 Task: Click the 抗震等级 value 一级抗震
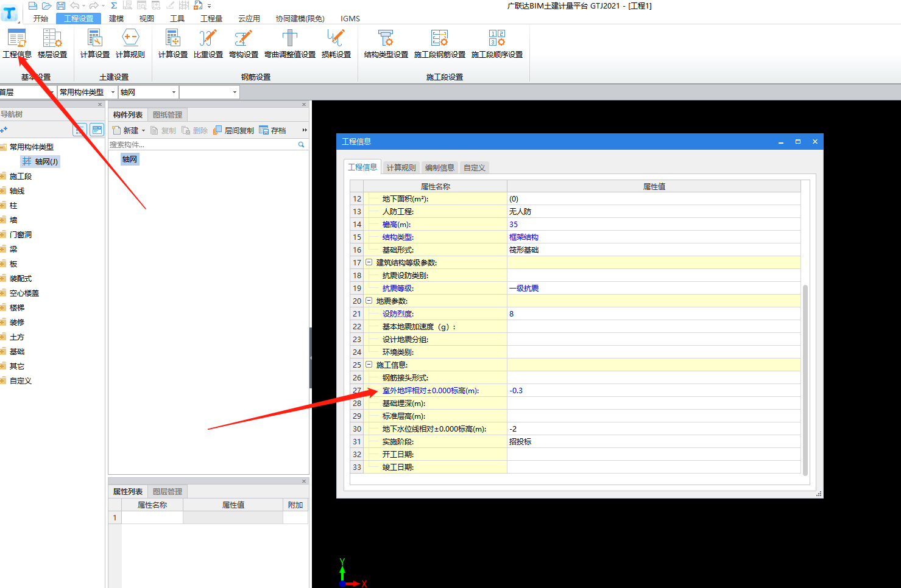pos(654,289)
